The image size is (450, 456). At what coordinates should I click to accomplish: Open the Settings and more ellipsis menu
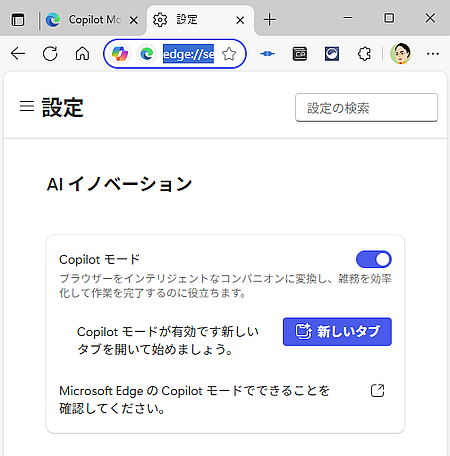pyautogui.click(x=433, y=54)
